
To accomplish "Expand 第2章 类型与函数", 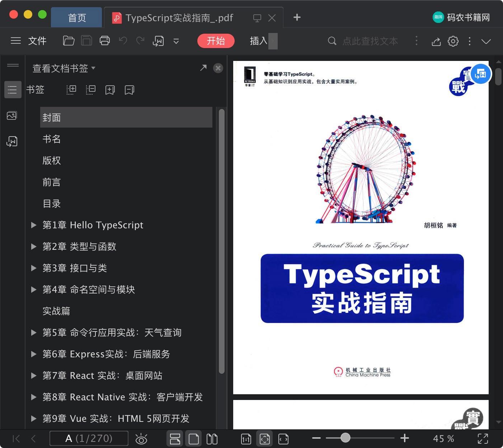I will tap(34, 247).
